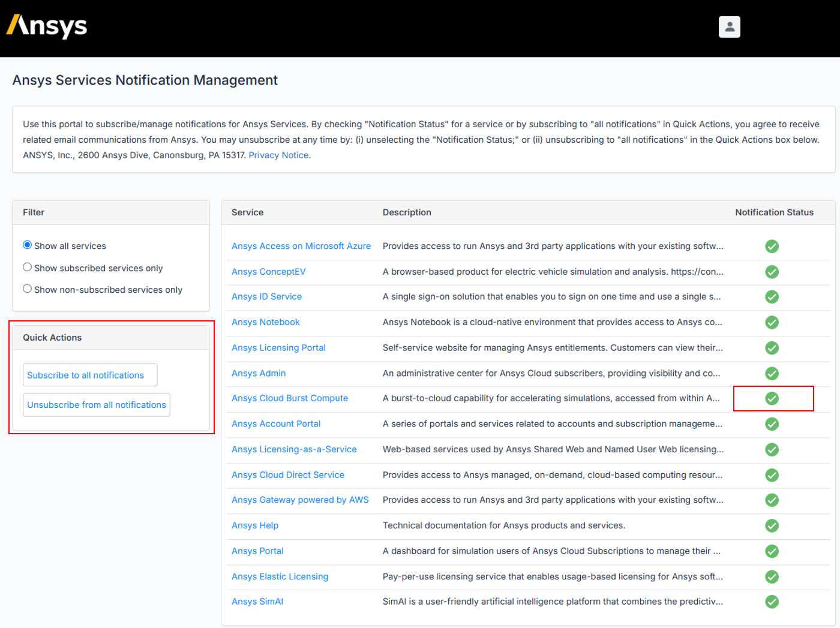840x628 pixels.
Task: Toggle notification checkmark for Ansys Licensing-as-a-Service
Action: [x=772, y=450]
